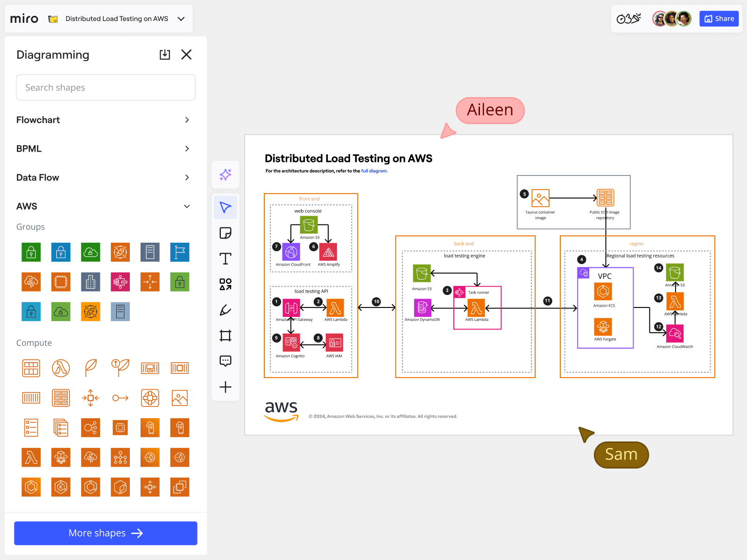This screenshot has height=560, width=747.
Task: Click the More shapes button
Action: coord(106,533)
